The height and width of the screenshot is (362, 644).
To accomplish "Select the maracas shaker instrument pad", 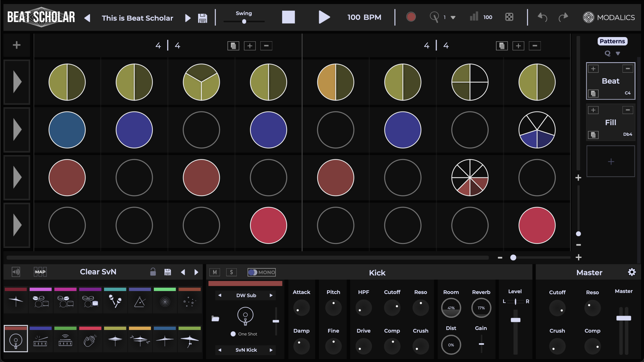I will (115, 301).
